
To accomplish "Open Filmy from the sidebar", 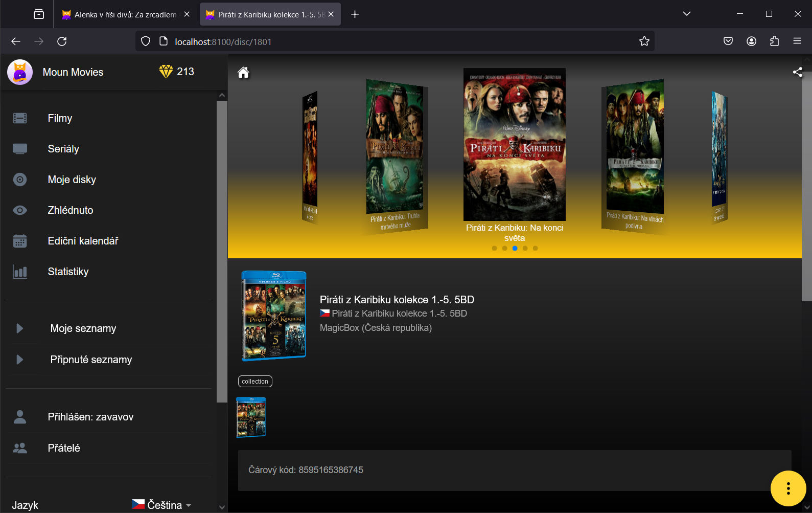I will pyautogui.click(x=60, y=118).
